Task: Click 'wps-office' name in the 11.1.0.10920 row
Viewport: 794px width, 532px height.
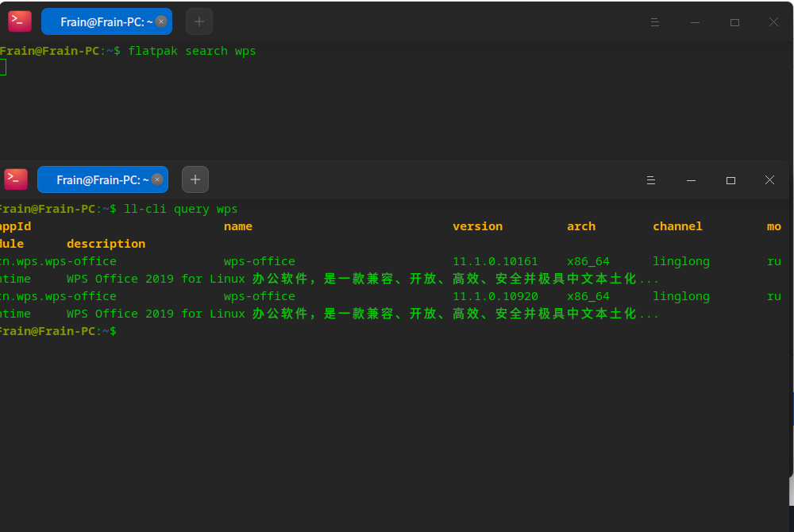Action: 260,296
